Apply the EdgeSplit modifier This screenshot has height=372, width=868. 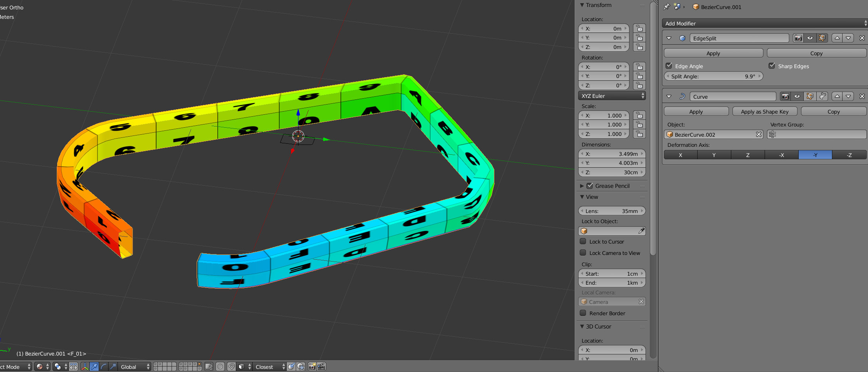(x=713, y=53)
